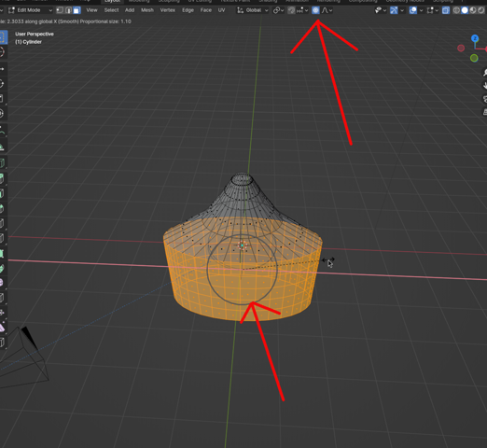Switch to face select mode
This screenshot has height=448, width=487.
[77, 10]
